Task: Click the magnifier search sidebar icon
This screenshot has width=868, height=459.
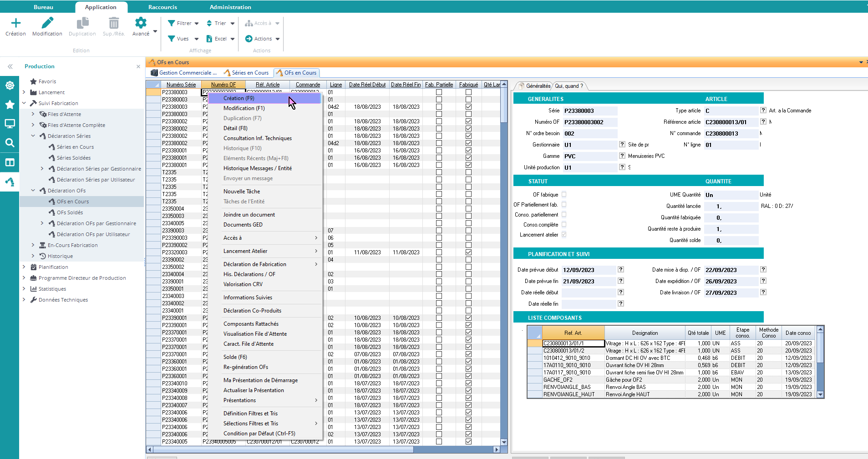Action: (x=10, y=143)
